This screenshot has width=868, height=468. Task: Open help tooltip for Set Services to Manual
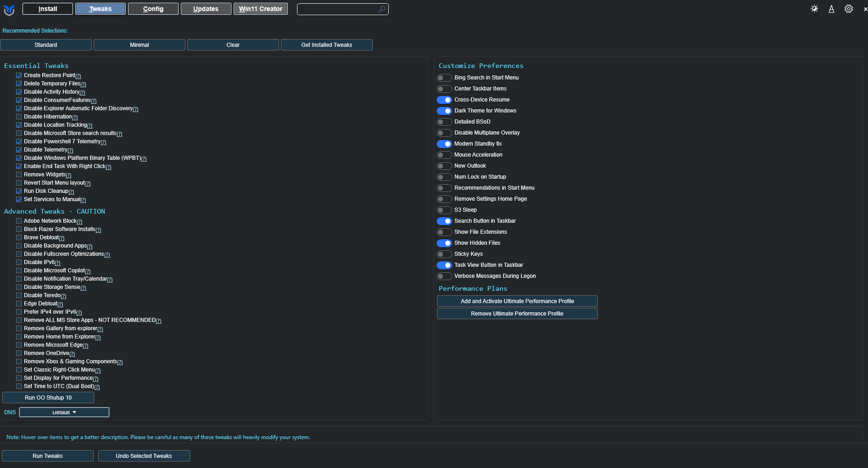click(x=83, y=200)
